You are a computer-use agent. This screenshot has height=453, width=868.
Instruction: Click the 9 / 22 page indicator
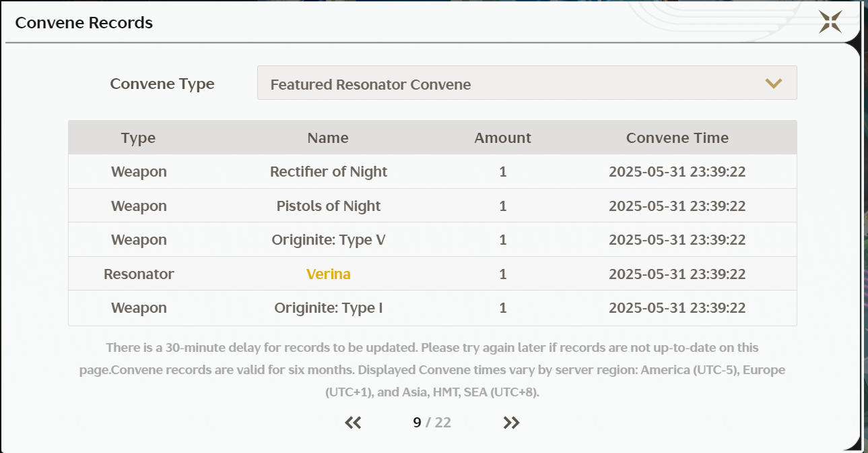(x=432, y=423)
